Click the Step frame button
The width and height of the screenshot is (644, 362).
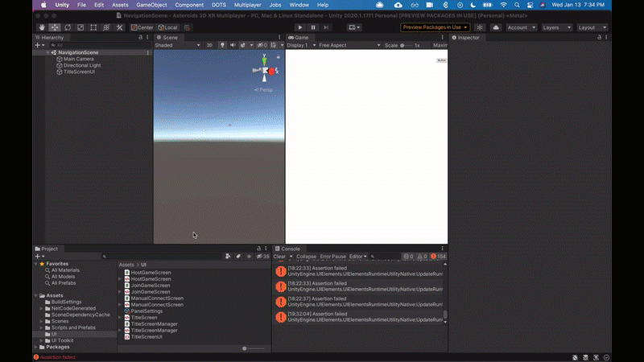(x=326, y=27)
